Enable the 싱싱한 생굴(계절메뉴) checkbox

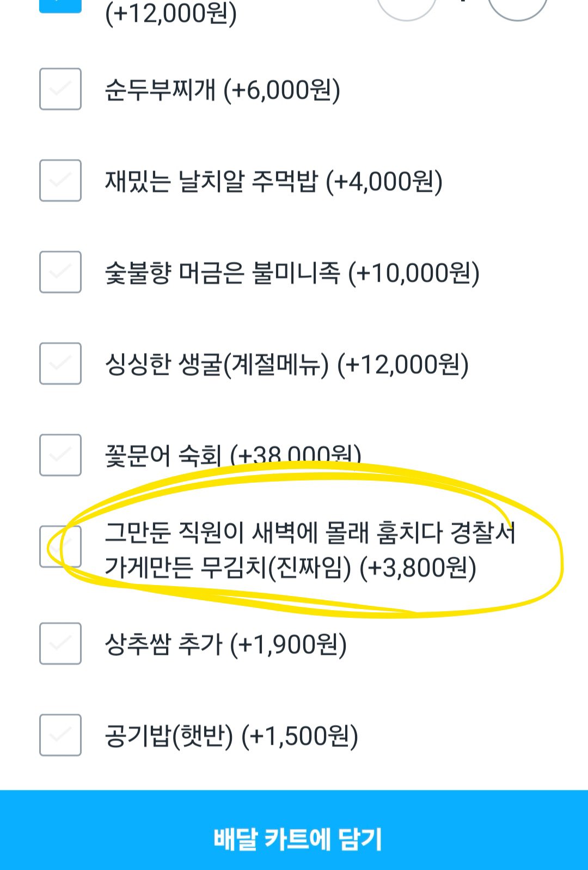(x=60, y=363)
